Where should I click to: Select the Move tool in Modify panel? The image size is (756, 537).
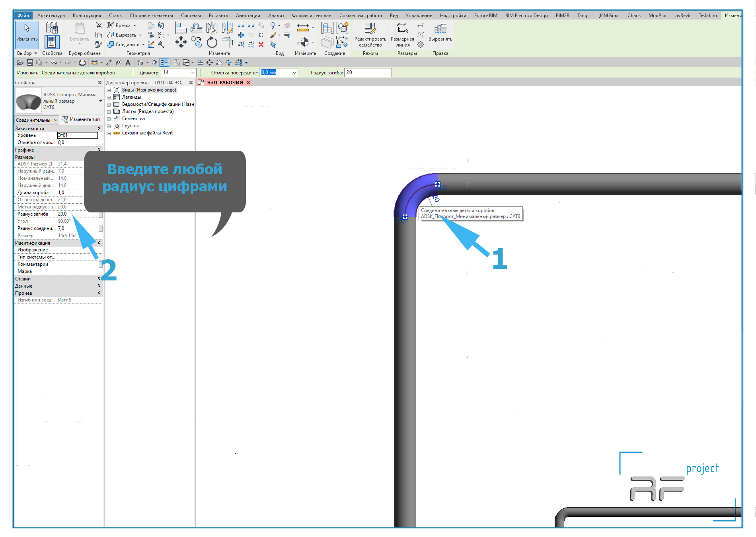[x=181, y=42]
